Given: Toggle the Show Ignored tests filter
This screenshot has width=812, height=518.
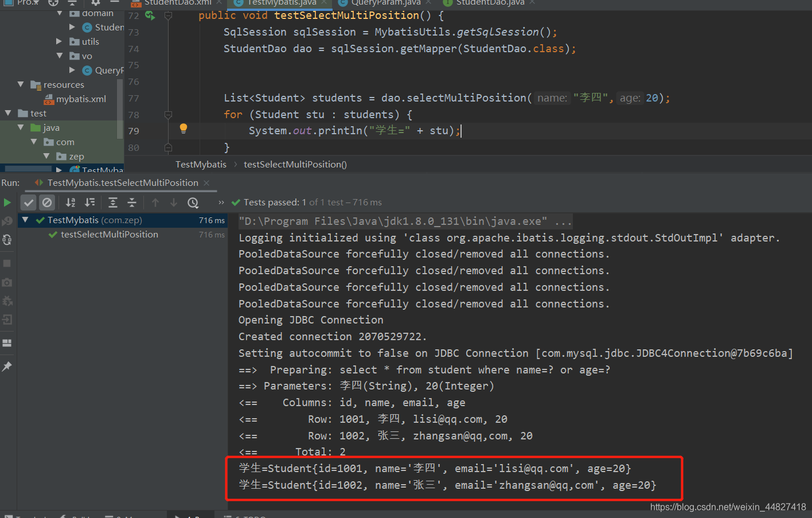Looking at the screenshot, I should pyautogui.click(x=47, y=202).
